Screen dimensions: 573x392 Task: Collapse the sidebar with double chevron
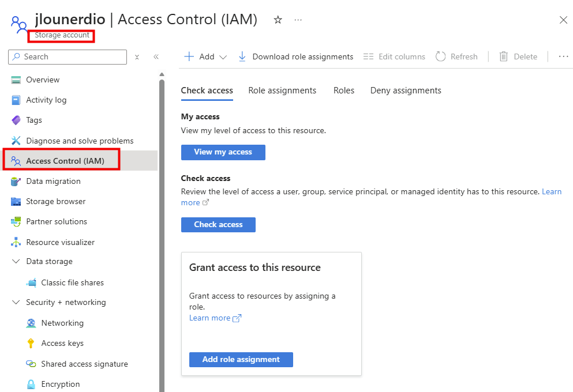pos(156,57)
